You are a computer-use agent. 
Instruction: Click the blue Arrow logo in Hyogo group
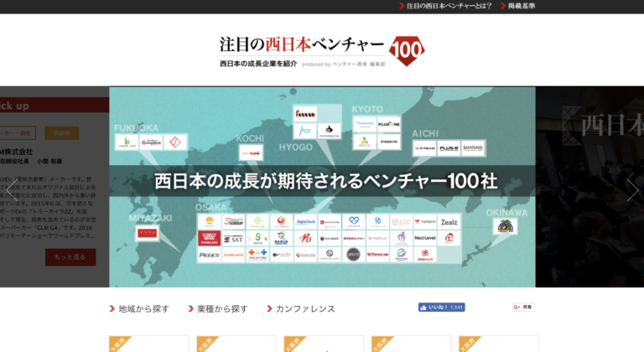coord(305,131)
